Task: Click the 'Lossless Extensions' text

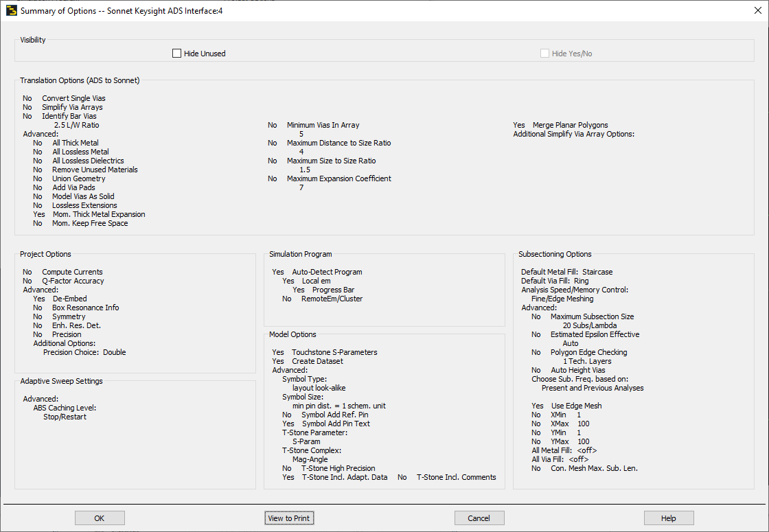Action: click(x=85, y=205)
